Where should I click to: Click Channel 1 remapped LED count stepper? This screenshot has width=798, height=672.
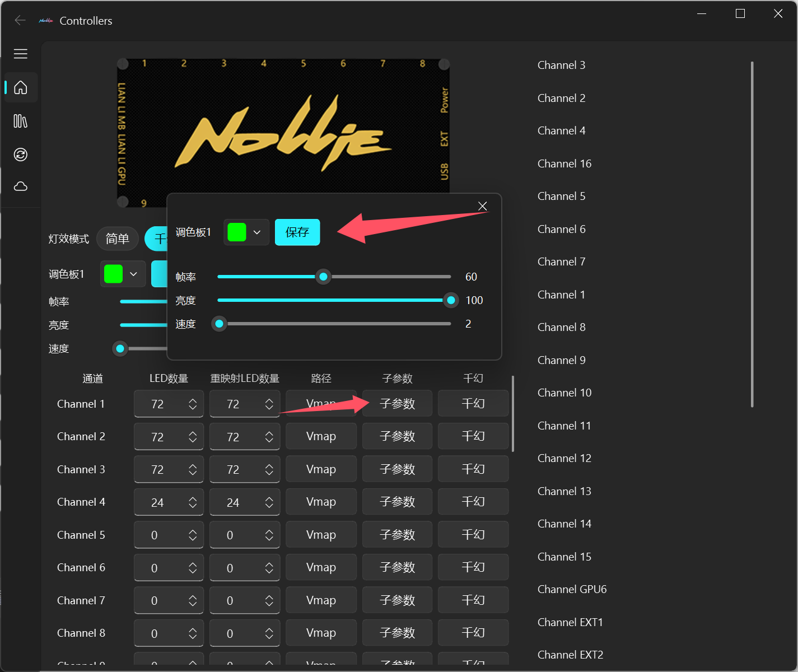269,404
